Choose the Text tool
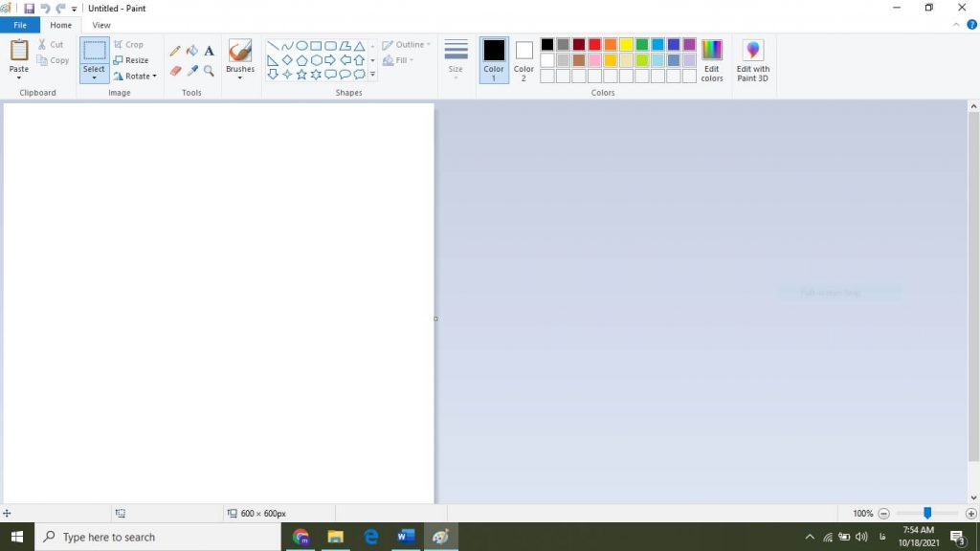Image resolution: width=980 pixels, height=551 pixels. [209, 50]
